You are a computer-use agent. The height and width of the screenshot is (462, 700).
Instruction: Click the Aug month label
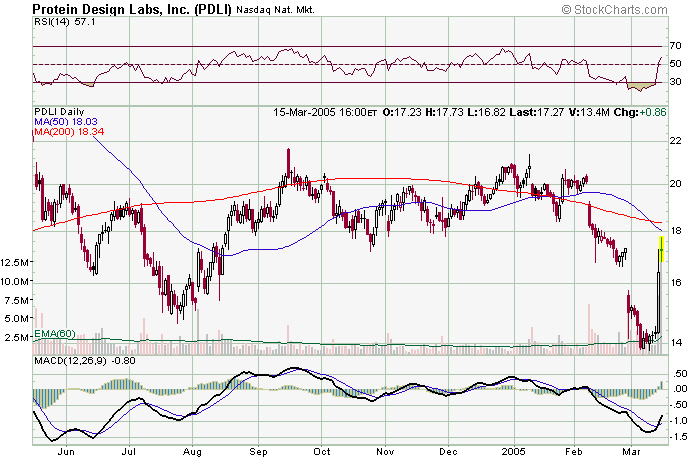(192, 452)
